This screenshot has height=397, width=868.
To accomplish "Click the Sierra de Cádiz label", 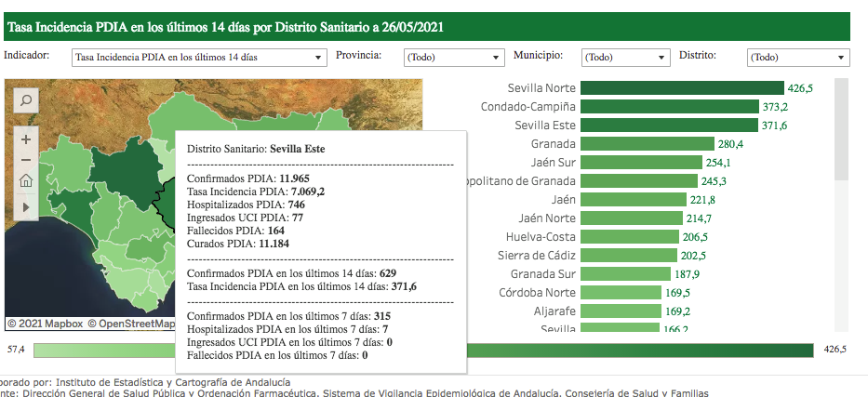I will click(535, 256).
